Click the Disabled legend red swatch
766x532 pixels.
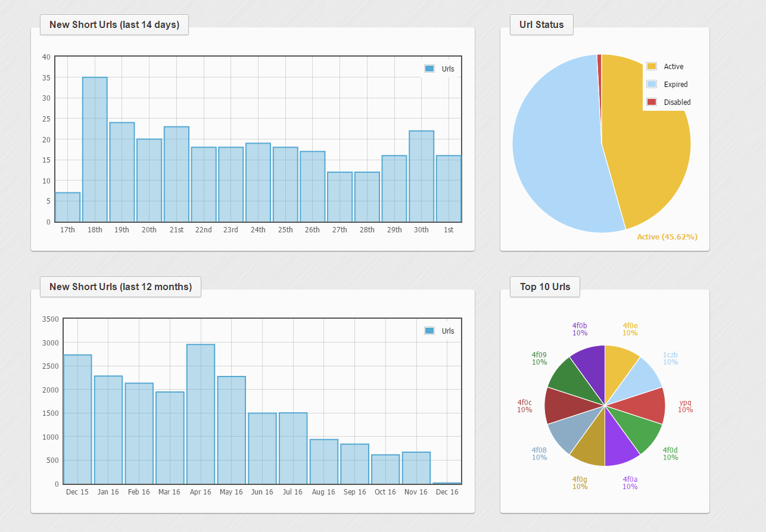pyautogui.click(x=652, y=102)
